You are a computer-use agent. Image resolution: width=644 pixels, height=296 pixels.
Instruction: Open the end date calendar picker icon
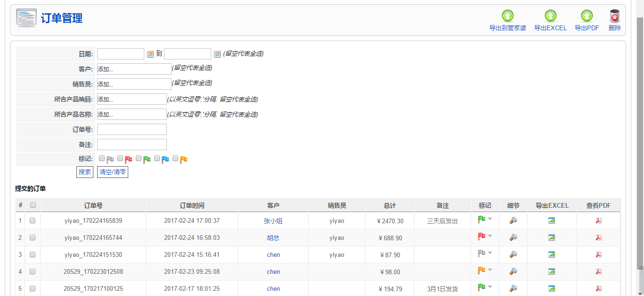tap(217, 54)
